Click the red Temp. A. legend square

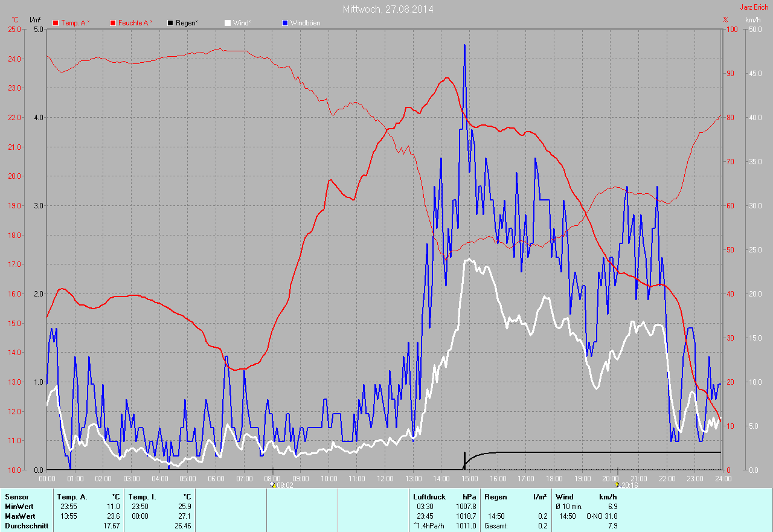coord(56,23)
